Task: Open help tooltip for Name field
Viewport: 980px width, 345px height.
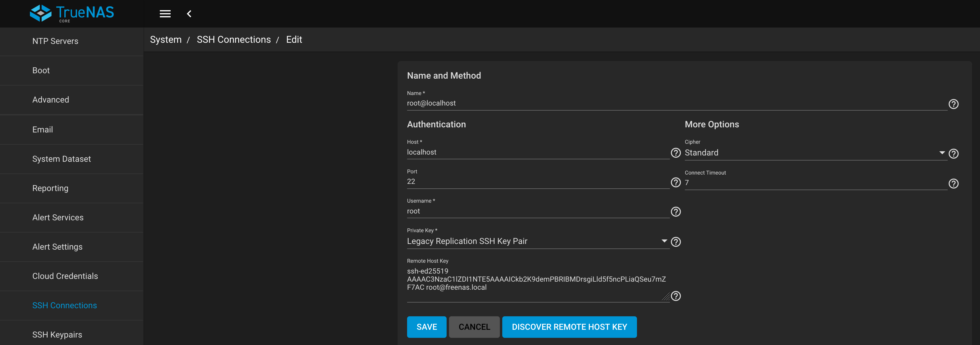Action: tap(953, 104)
